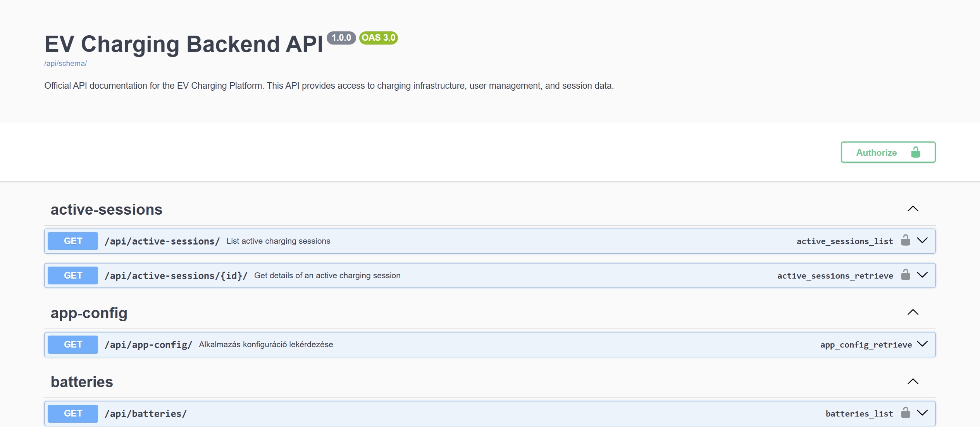Click the app-config tag heading
The width and height of the screenshot is (980, 427).
89,313
